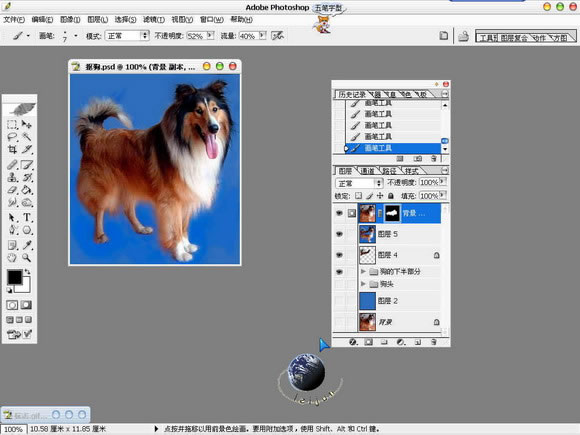Select the Hand tool
The height and width of the screenshot is (435, 580).
pyautogui.click(x=12, y=258)
